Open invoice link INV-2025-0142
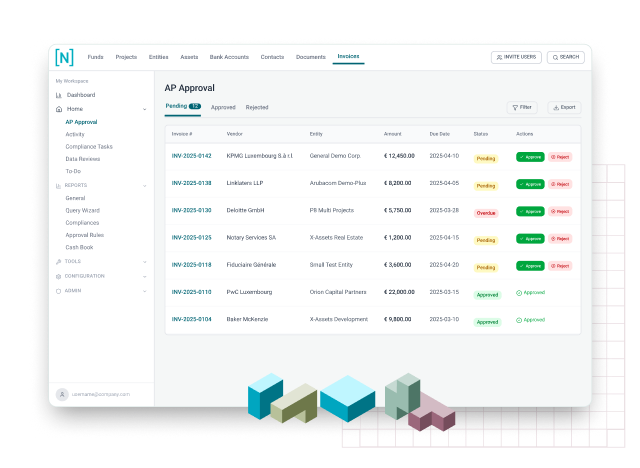Screen dimensions: 640x468 coord(191,156)
